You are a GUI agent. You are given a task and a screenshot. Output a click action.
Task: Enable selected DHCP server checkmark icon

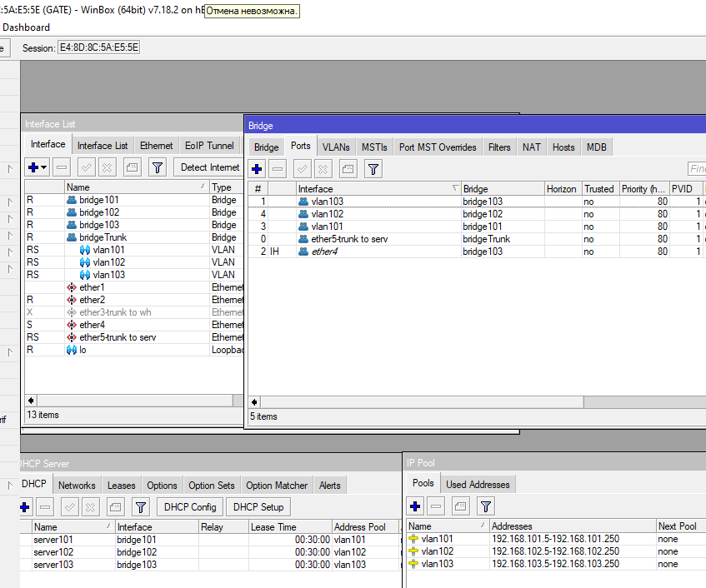tap(70, 507)
